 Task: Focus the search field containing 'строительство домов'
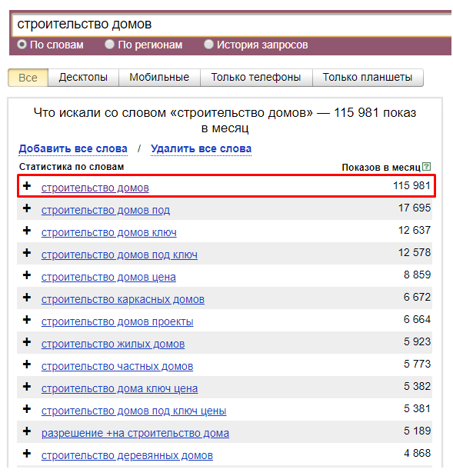pos(232,25)
